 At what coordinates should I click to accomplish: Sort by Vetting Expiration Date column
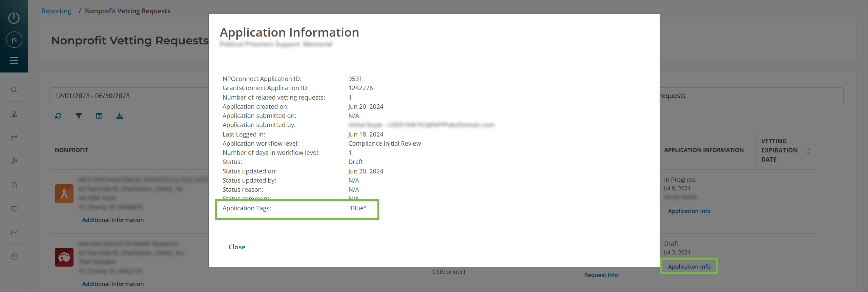808,151
